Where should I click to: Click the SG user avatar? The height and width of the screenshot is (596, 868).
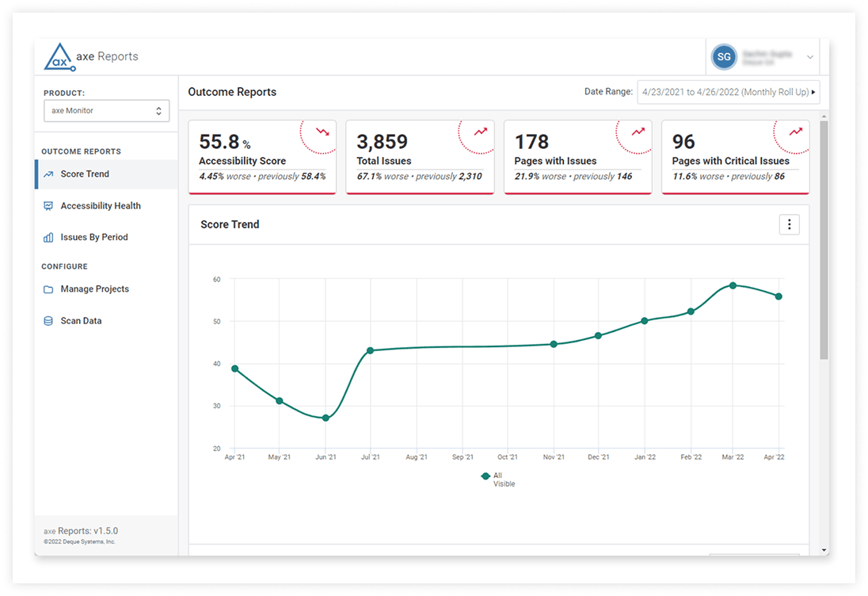coord(722,57)
